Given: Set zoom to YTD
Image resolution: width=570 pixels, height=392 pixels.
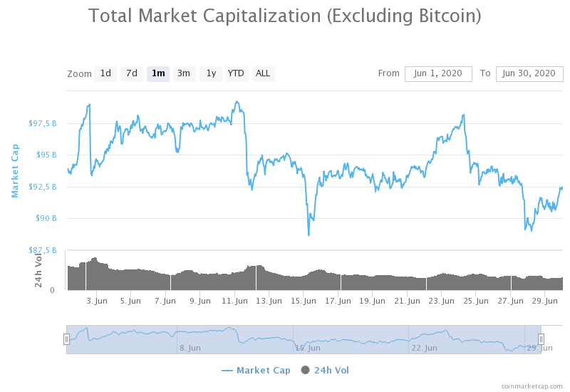Looking at the screenshot, I should pyautogui.click(x=236, y=73).
